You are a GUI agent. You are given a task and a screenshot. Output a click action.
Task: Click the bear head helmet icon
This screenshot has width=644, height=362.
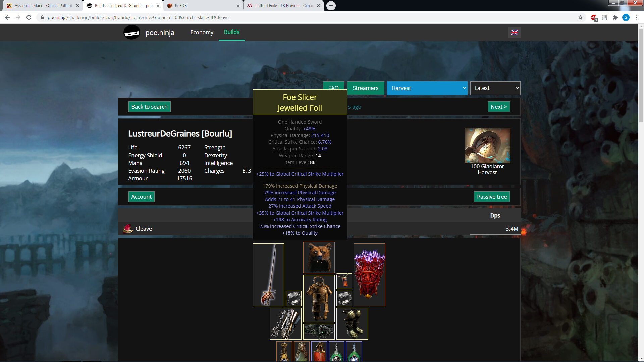319,257
